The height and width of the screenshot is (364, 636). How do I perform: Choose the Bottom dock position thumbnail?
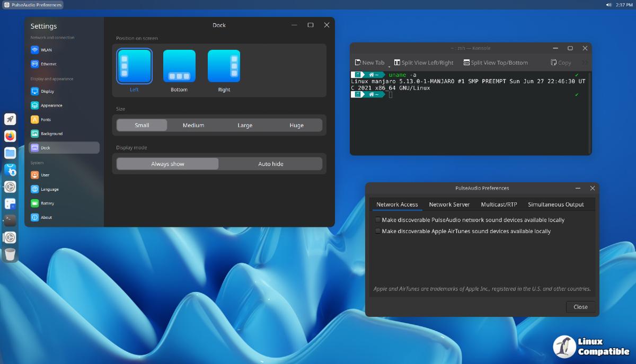click(179, 67)
